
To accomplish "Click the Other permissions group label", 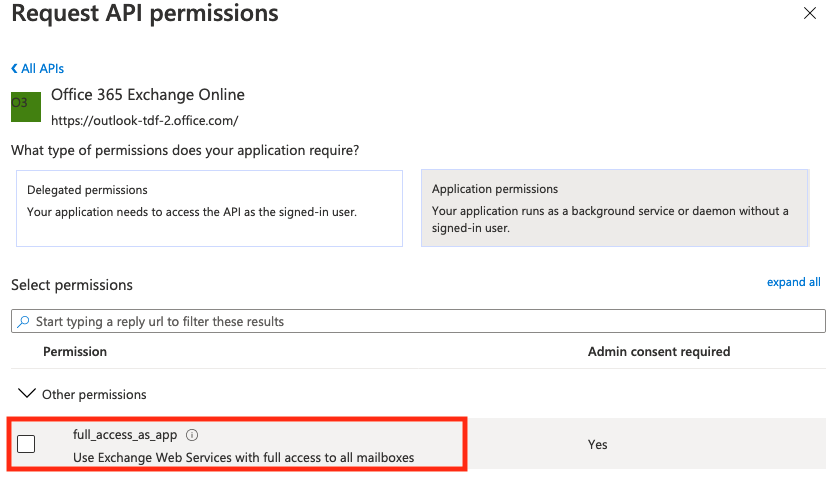I will 94,394.
